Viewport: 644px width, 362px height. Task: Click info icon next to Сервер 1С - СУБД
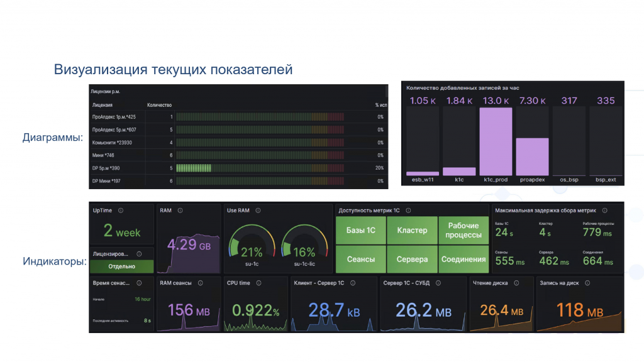point(438,283)
